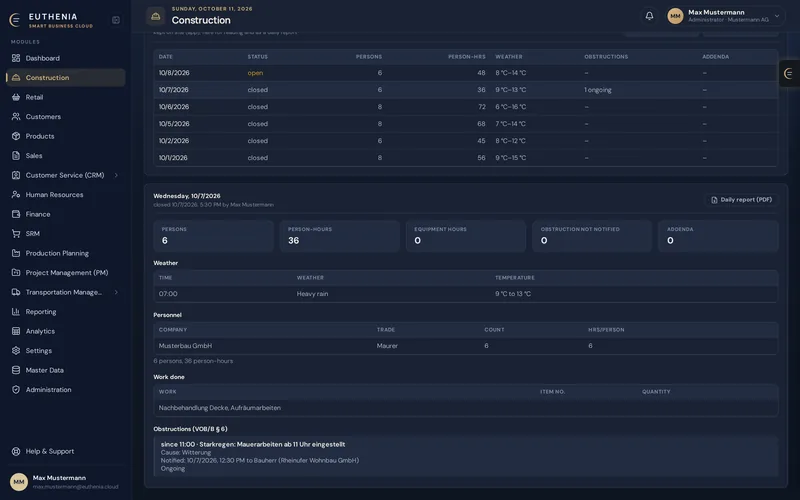Image resolution: width=800 pixels, height=500 pixels.
Task: Collapse sidebar with panel toggle icon
Action: click(116, 20)
